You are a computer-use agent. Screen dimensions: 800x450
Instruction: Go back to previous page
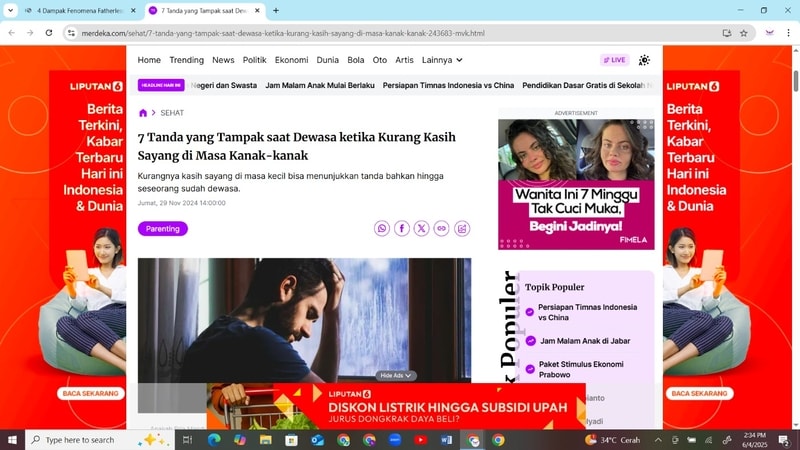click(12, 33)
